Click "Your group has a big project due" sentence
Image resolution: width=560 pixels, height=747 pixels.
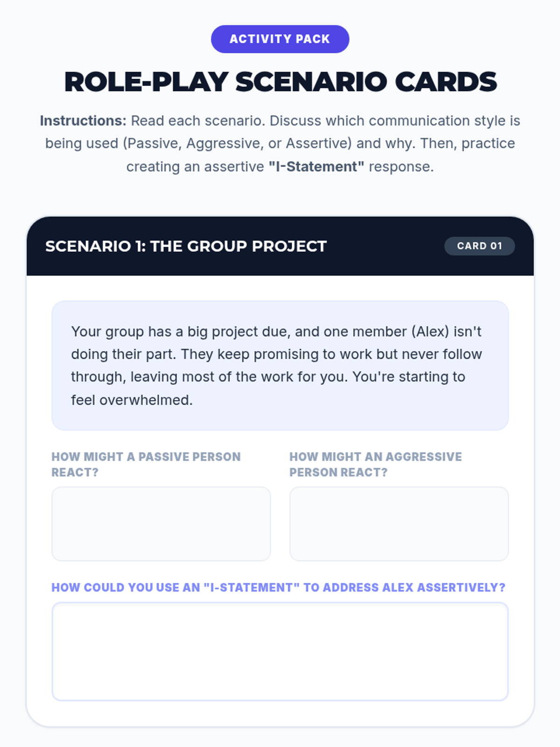[181, 331]
